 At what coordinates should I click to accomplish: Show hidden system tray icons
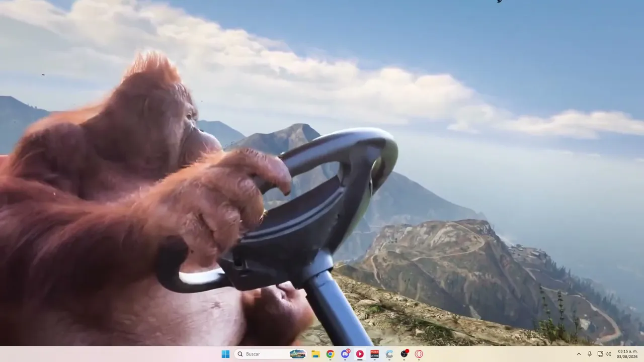(579, 354)
